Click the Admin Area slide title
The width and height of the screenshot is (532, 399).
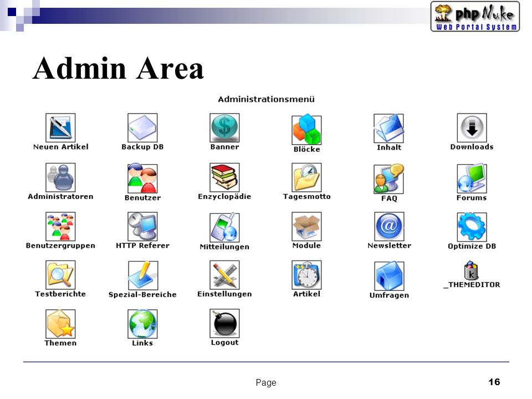click(x=118, y=68)
